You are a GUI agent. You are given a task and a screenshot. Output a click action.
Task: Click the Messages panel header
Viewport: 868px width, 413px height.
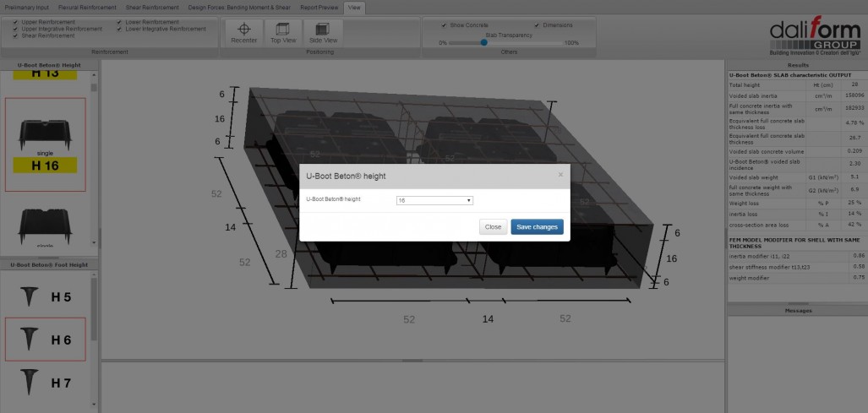[798, 311]
